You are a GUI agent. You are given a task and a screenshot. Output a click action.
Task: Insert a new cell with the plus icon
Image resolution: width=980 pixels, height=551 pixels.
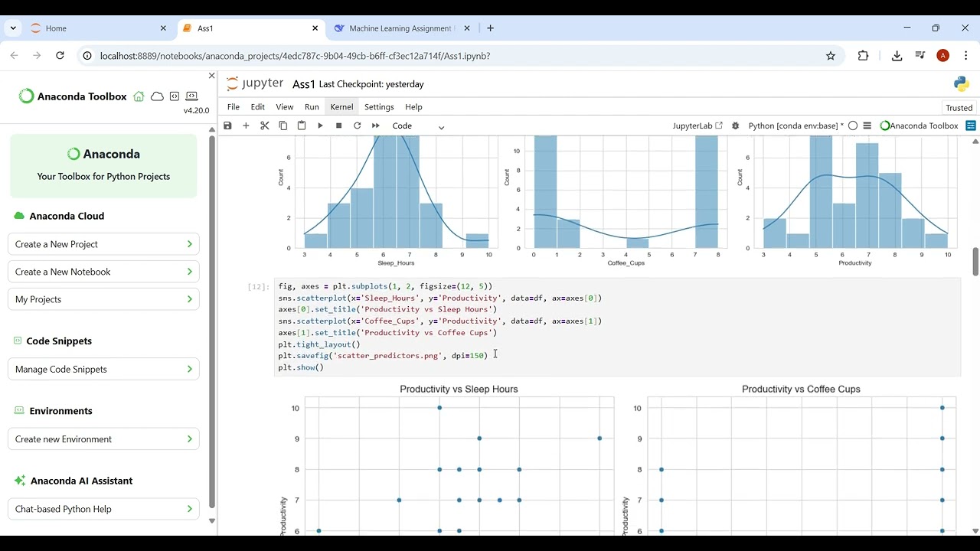[x=246, y=126]
